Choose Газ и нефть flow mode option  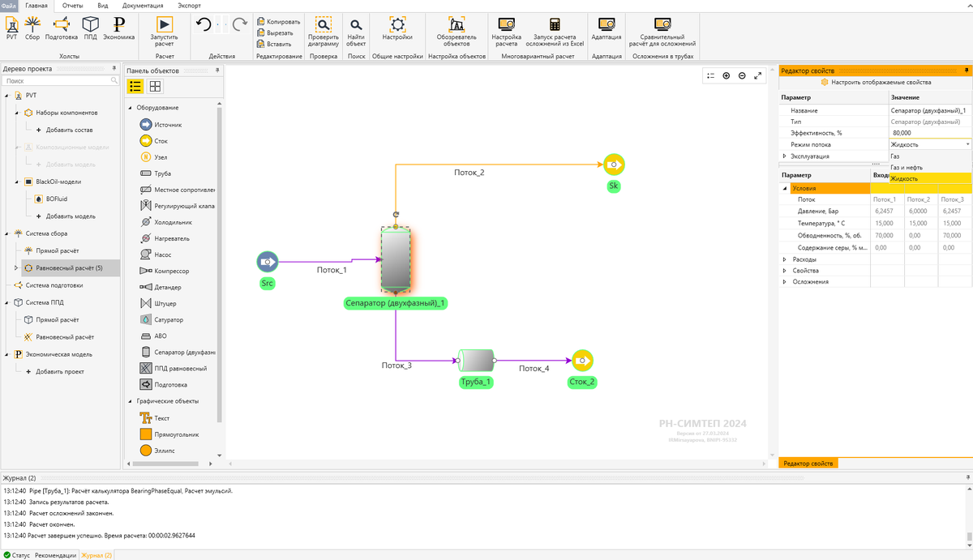pyautogui.click(x=930, y=167)
